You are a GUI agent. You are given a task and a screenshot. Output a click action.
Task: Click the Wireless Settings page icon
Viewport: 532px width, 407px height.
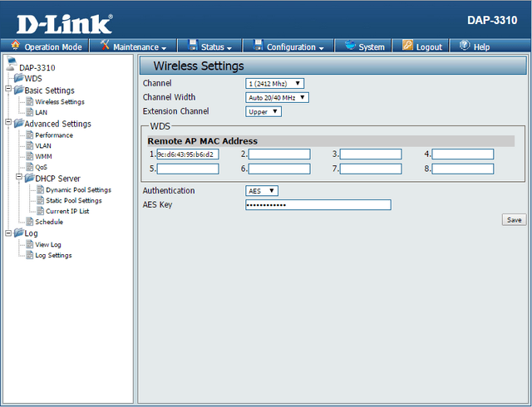point(30,101)
